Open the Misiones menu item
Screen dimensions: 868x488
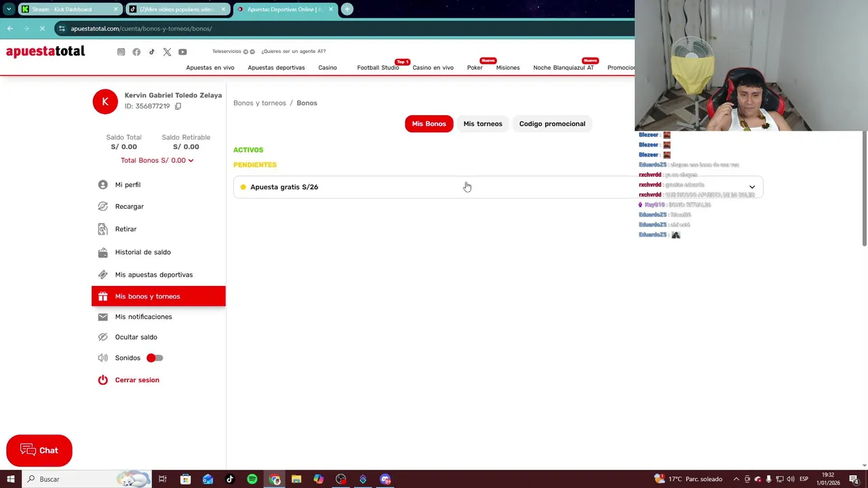[x=508, y=68]
